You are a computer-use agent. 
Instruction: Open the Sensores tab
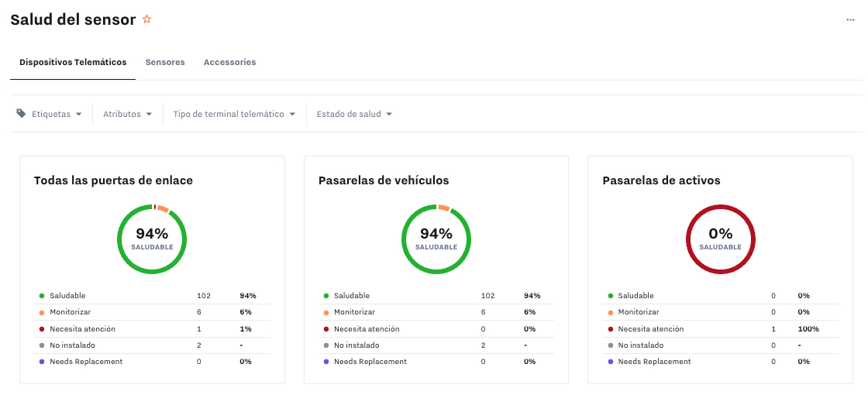[165, 63]
